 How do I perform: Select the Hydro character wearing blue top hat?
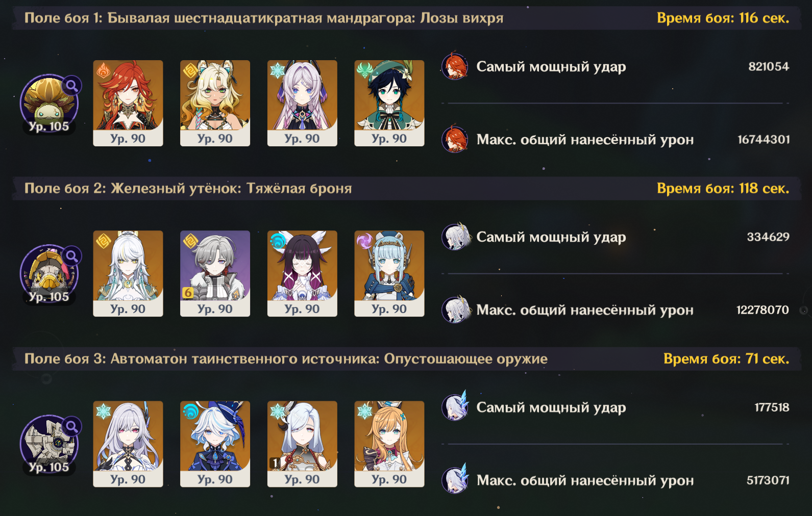tap(215, 444)
